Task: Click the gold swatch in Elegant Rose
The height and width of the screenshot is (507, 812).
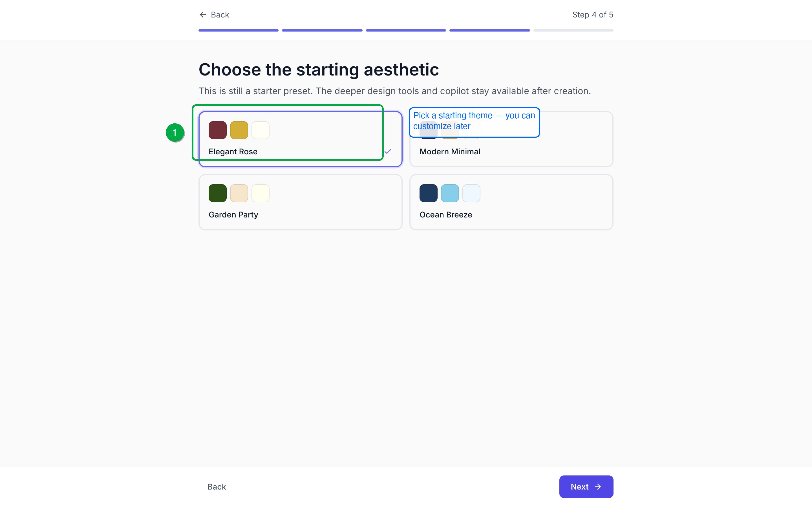Action: (239, 130)
